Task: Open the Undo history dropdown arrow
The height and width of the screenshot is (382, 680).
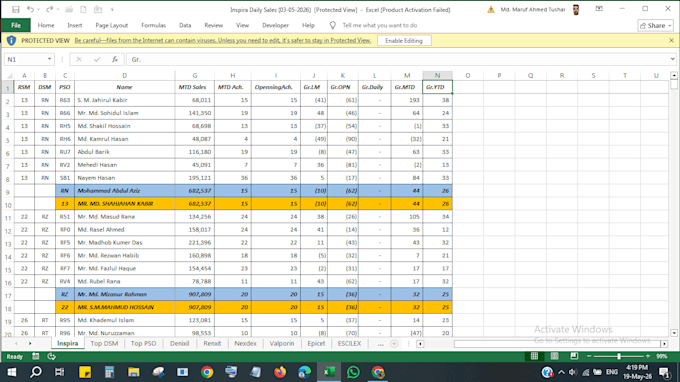Action: click(39, 10)
